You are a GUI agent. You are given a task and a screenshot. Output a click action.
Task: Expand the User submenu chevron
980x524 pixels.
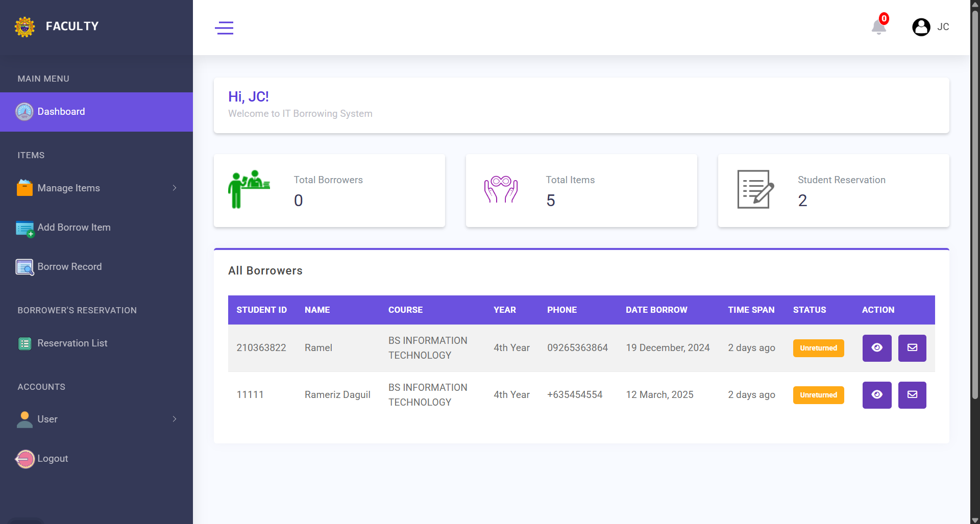coord(175,419)
